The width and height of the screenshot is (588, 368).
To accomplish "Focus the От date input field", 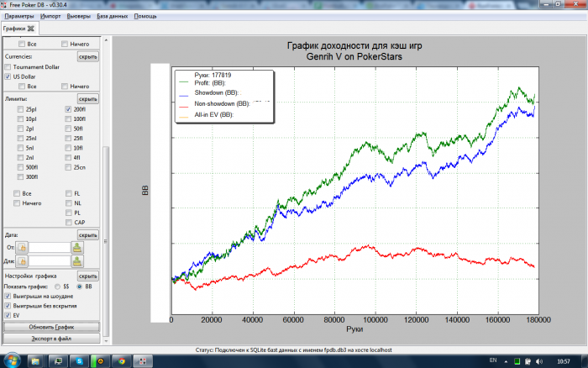I will 50,248.
